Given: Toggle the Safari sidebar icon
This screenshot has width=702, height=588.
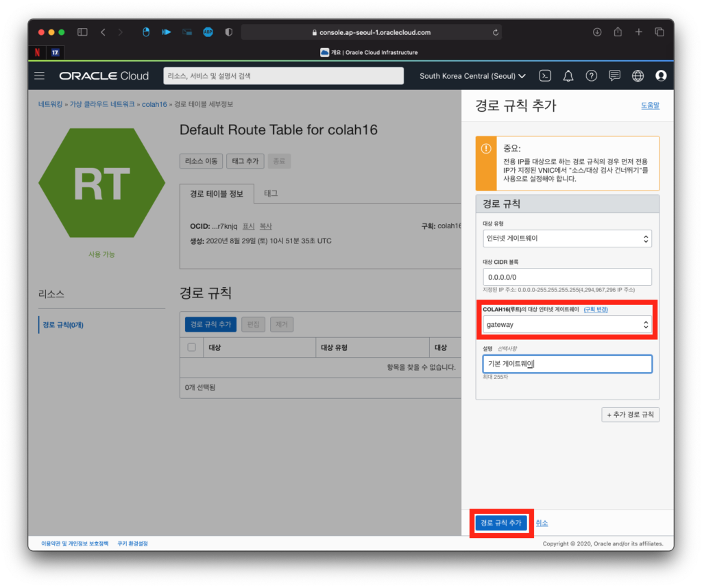Looking at the screenshot, I should (x=82, y=32).
